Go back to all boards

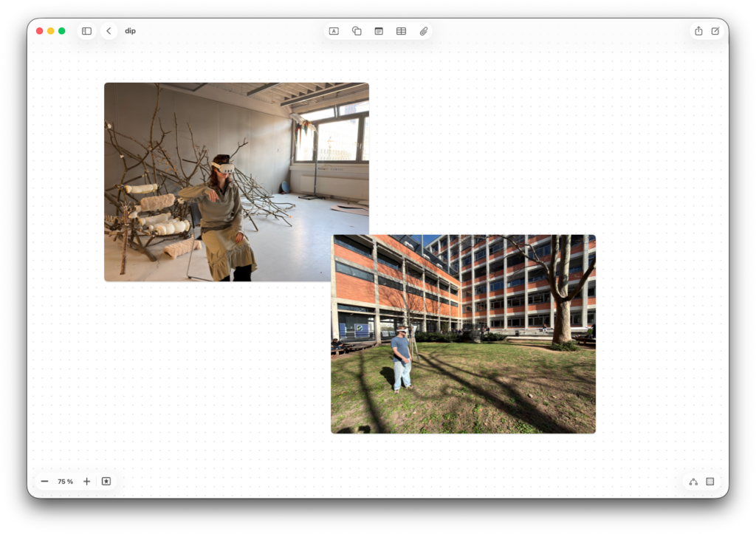tap(109, 31)
